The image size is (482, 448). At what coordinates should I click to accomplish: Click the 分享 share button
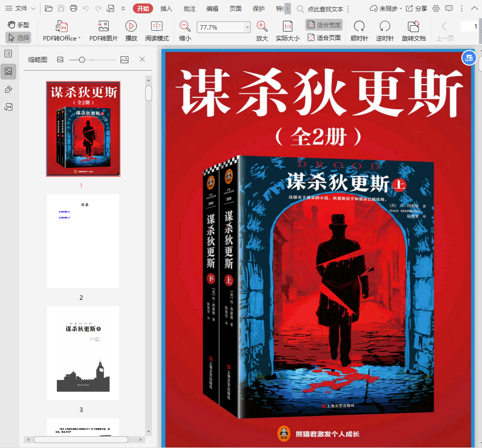(416, 8)
